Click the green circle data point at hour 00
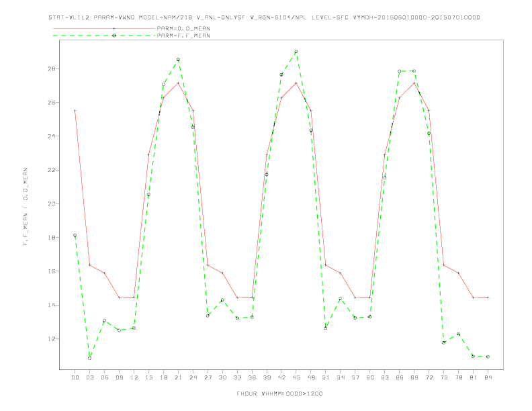 click(75, 235)
